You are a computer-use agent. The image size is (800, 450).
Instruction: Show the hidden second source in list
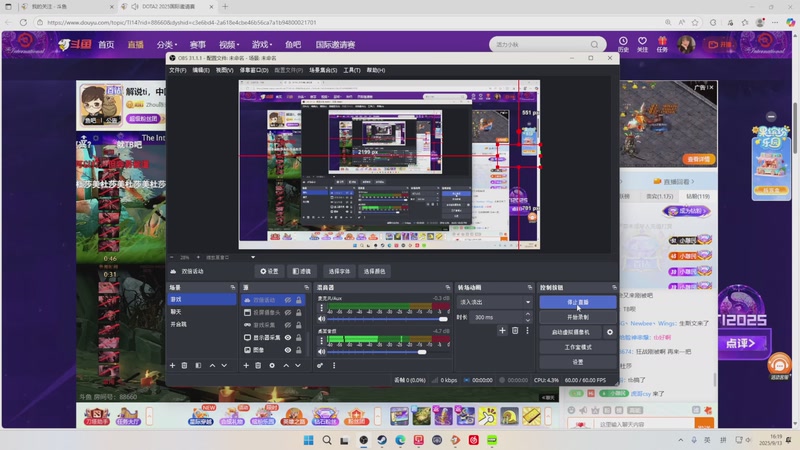click(x=288, y=312)
